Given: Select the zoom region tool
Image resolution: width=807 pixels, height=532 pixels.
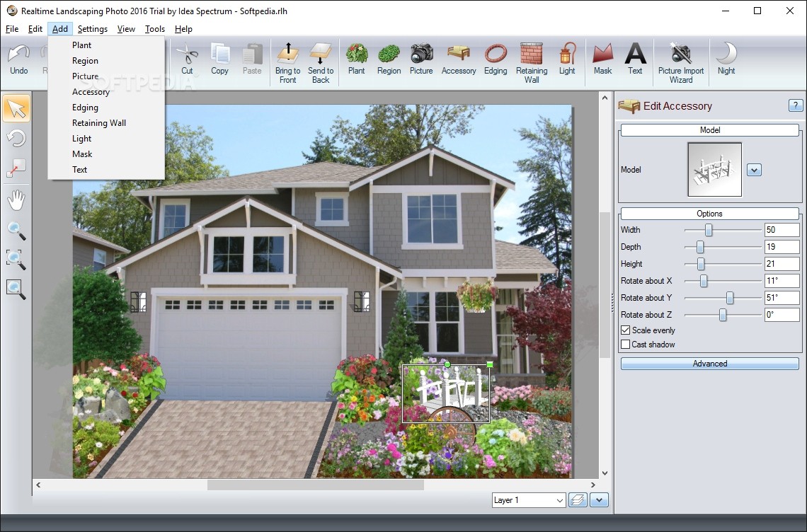Looking at the screenshot, I should click(16, 260).
